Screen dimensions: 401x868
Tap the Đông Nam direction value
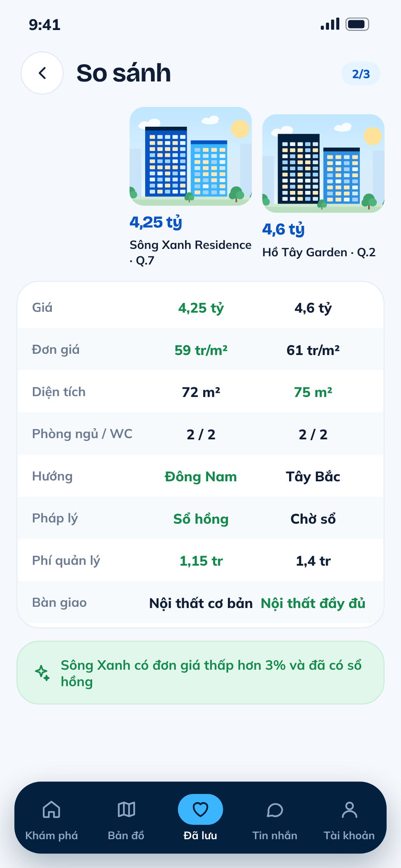tap(201, 476)
